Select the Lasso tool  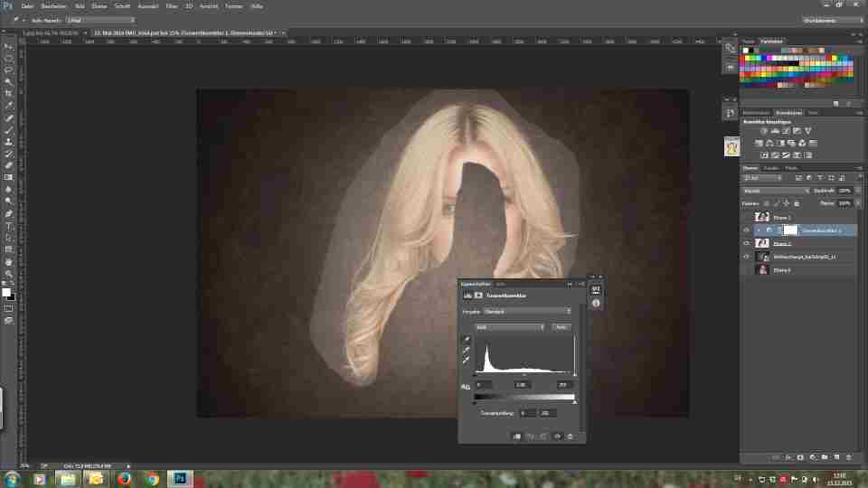9,70
